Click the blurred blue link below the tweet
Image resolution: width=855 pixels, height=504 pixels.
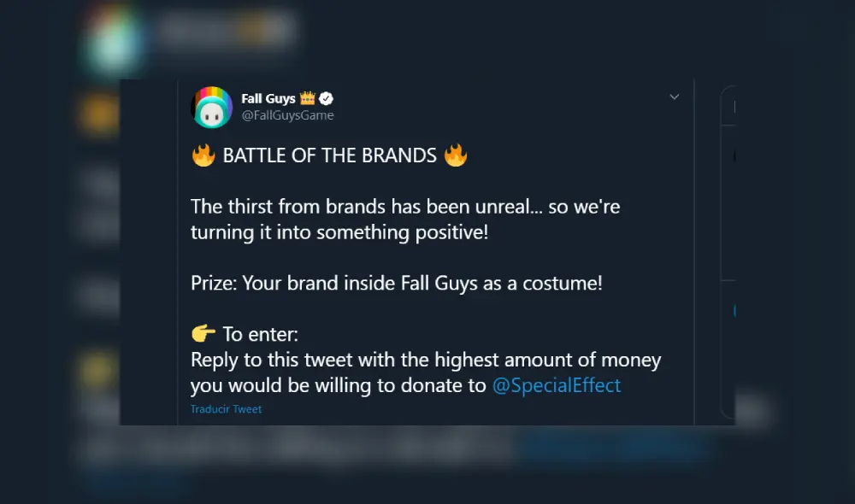click(611, 448)
